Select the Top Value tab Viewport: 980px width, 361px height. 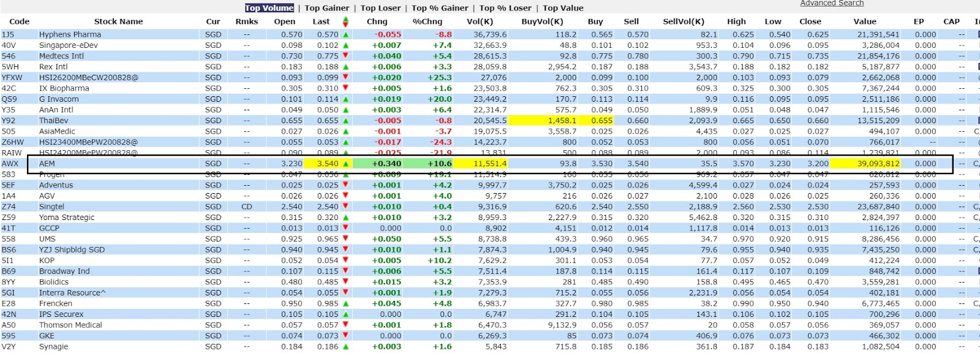[563, 8]
